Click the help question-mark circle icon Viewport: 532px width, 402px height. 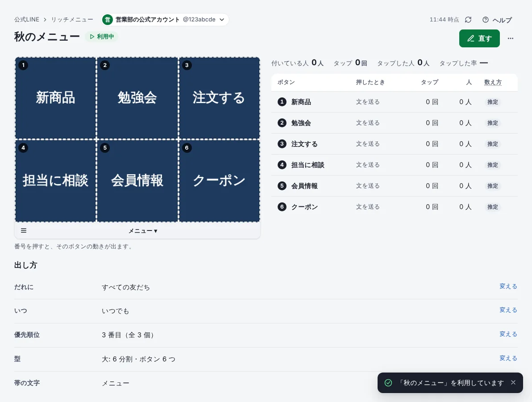click(486, 20)
